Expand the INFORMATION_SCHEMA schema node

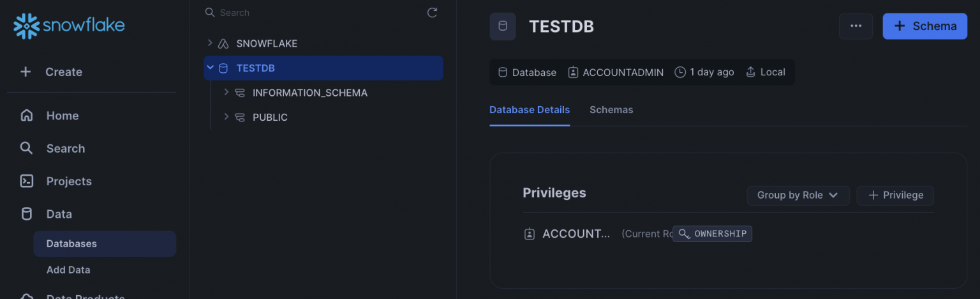226,93
